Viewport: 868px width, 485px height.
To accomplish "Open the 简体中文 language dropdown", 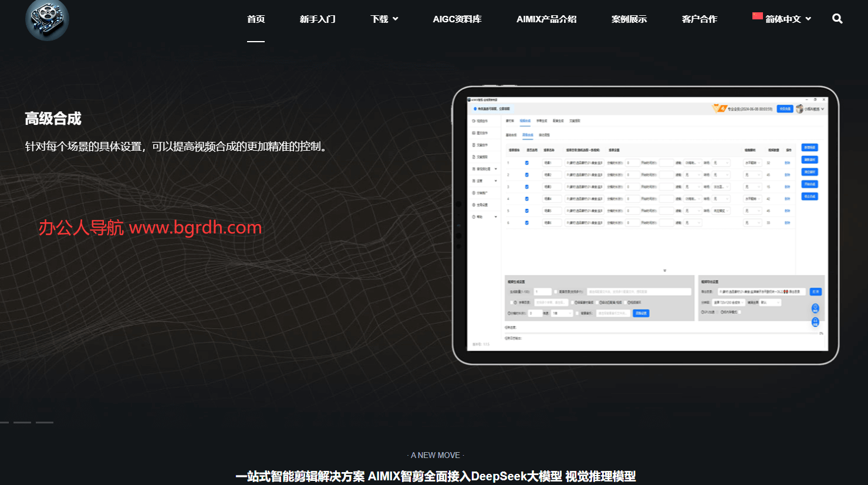I will point(788,19).
